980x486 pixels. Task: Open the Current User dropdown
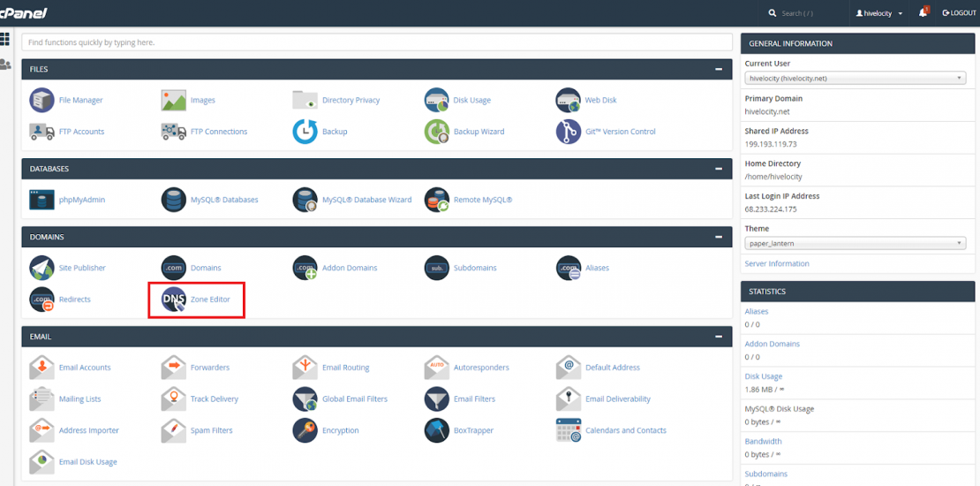(856, 78)
